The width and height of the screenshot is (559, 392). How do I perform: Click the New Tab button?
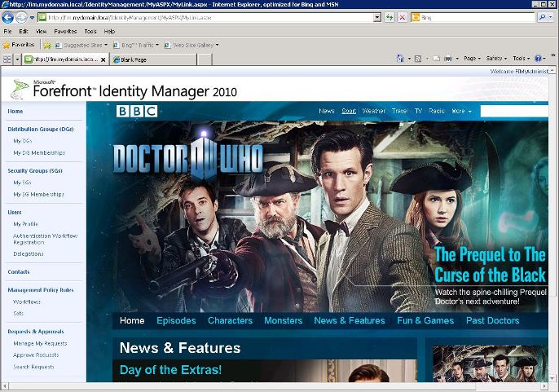click(205, 59)
